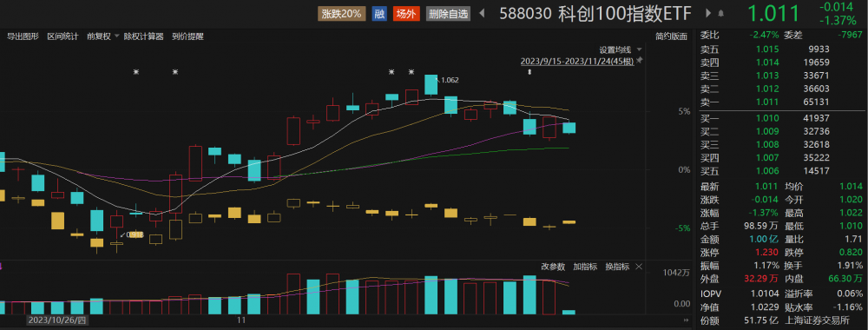The width and height of the screenshot is (868, 330).
Task: Click 加指标 to add an indicator
Action: [x=585, y=267]
